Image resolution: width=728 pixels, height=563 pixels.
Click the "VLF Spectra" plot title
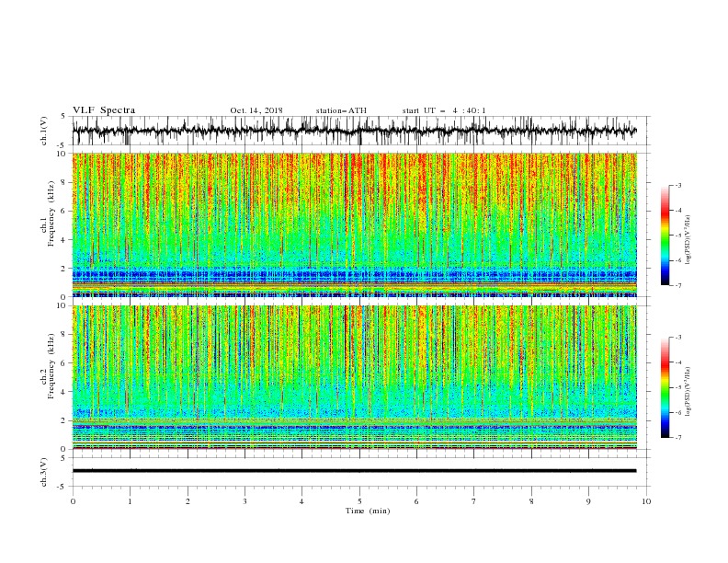click(104, 110)
